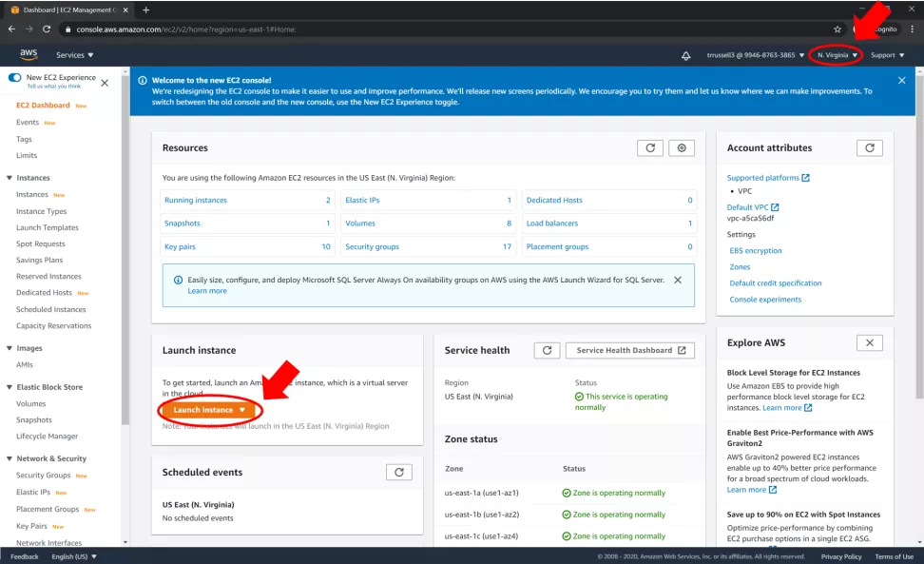Collapse the Instances sidebar section
The height and width of the screenshot is (564, 924).
pos(10,178)
